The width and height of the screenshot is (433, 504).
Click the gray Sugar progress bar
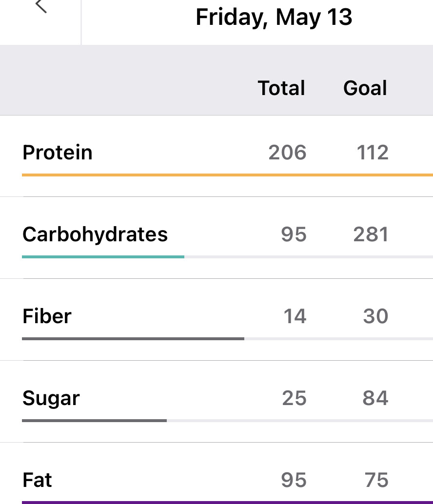pos(94,420)
